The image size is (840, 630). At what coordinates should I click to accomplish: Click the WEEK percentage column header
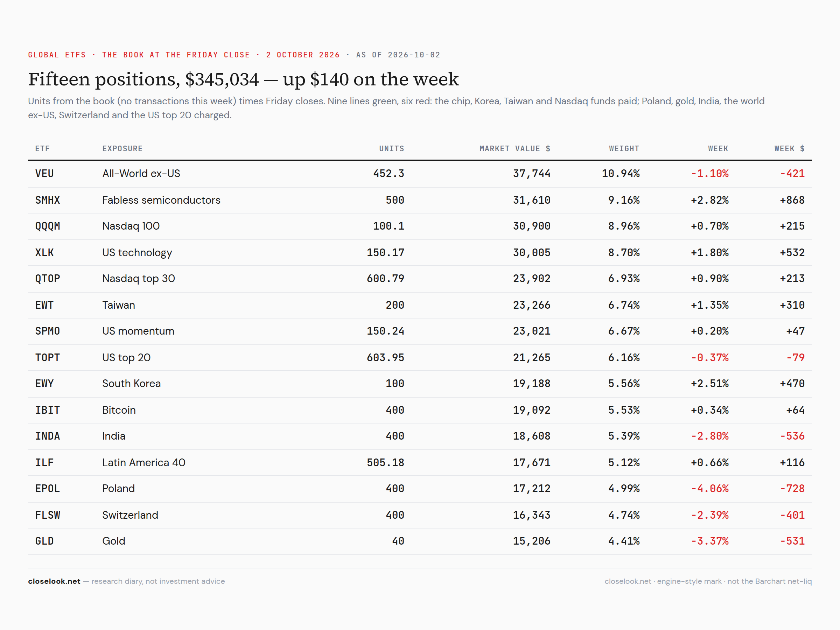[x=718, y=148]
